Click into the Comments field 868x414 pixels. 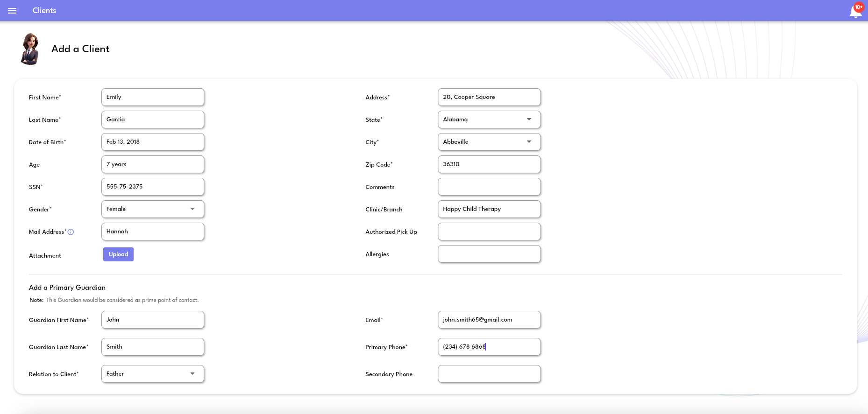[489, 187]
